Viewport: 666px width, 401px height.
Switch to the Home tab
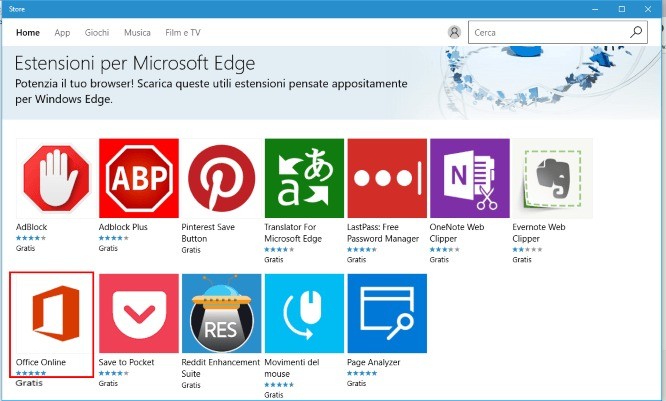(x=28, y=33)
